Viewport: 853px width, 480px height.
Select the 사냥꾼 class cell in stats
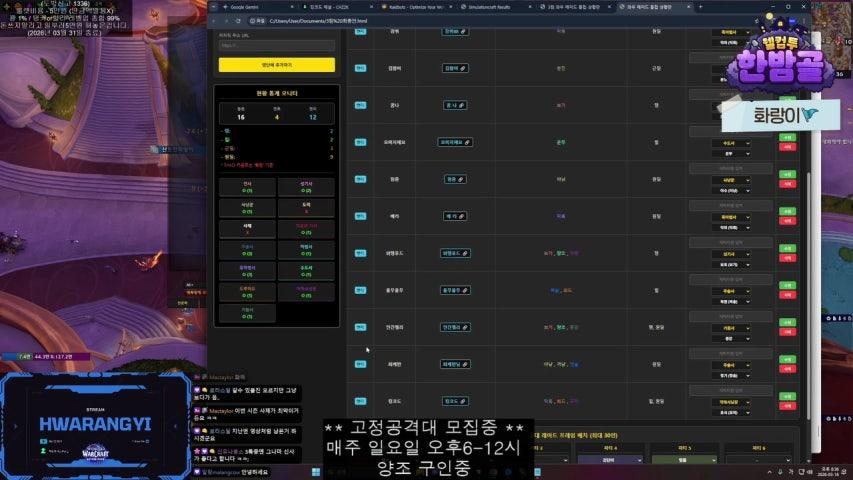pos(248,208)
